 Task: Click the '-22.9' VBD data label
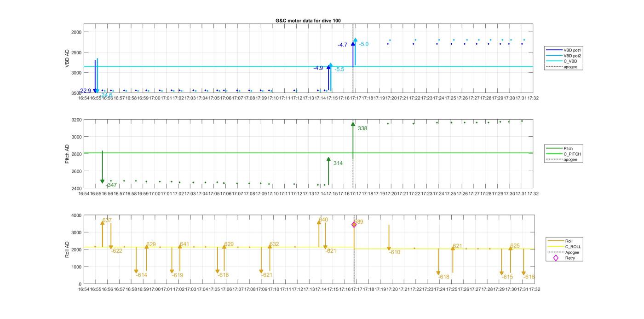click(85, 91)
